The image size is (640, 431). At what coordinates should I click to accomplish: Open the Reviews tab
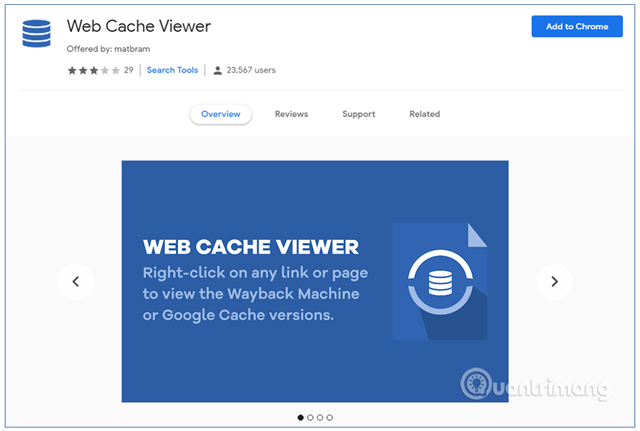[x=291, y=114]
